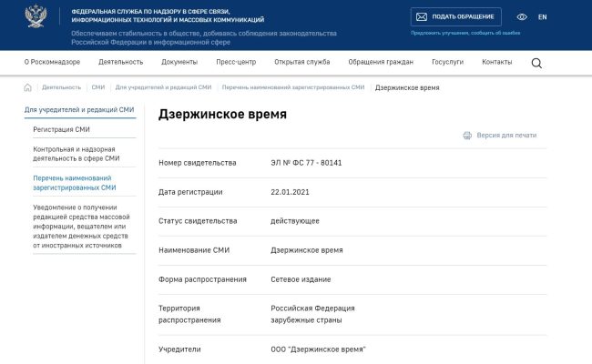Toggle the accessibility eye icon
The width and height of the screenshot is (592, 364).
coord(522,16)
